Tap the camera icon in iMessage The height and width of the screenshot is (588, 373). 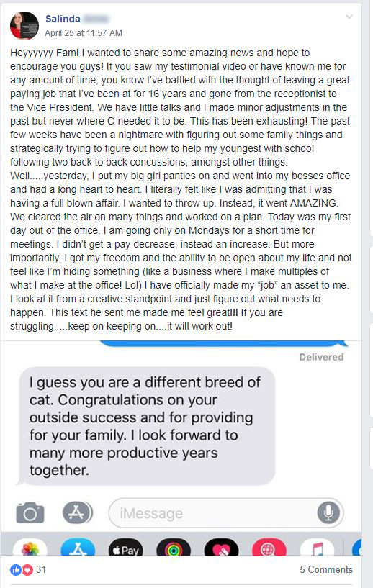(30, 512)
